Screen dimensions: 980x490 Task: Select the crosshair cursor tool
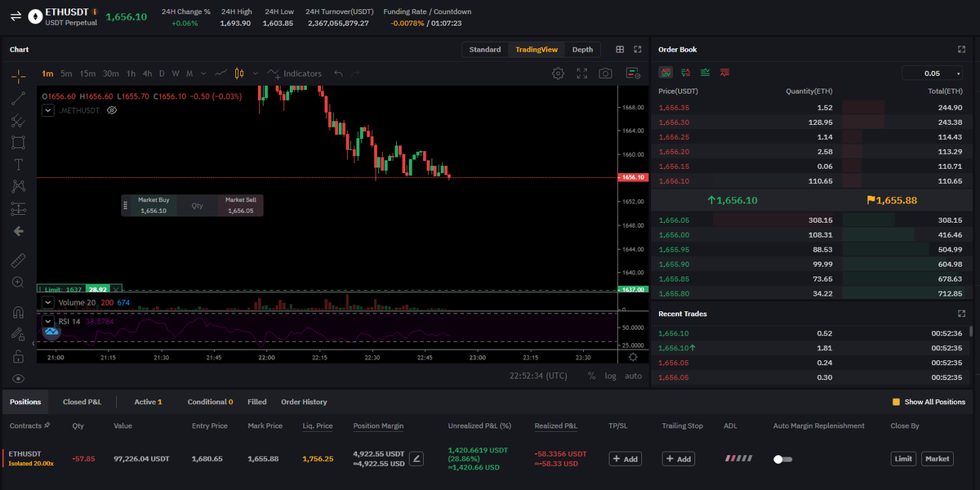click(18, 76)
